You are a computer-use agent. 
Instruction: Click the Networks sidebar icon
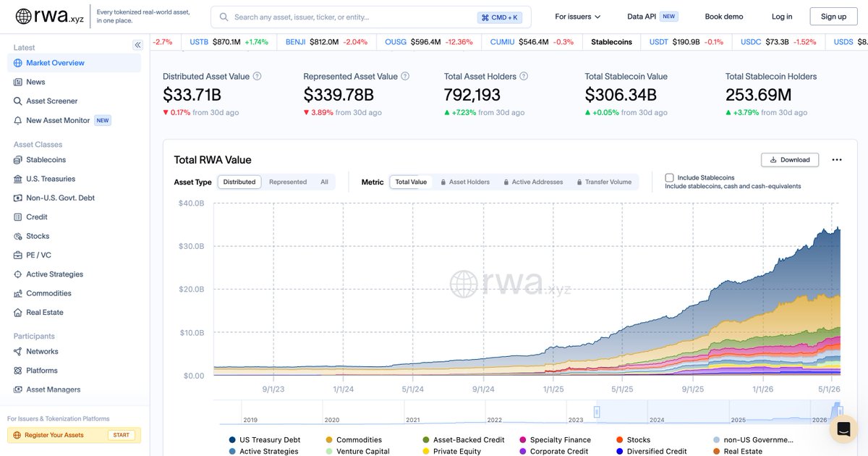pyautogui.click(x=18, y=351)
